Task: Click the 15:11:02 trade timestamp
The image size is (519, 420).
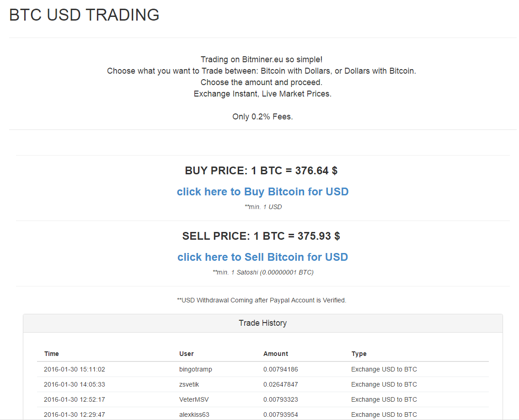Action: (75, 369)
